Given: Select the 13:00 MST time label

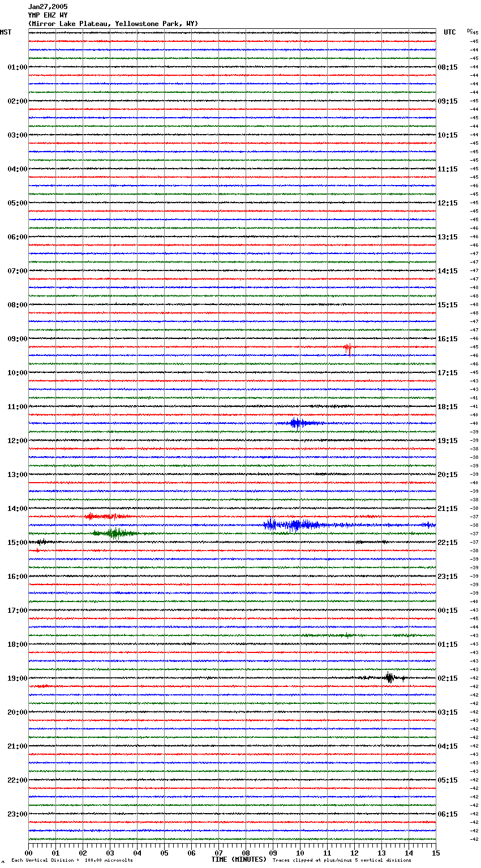Looking at the screenshot, I should click(18, 475).
